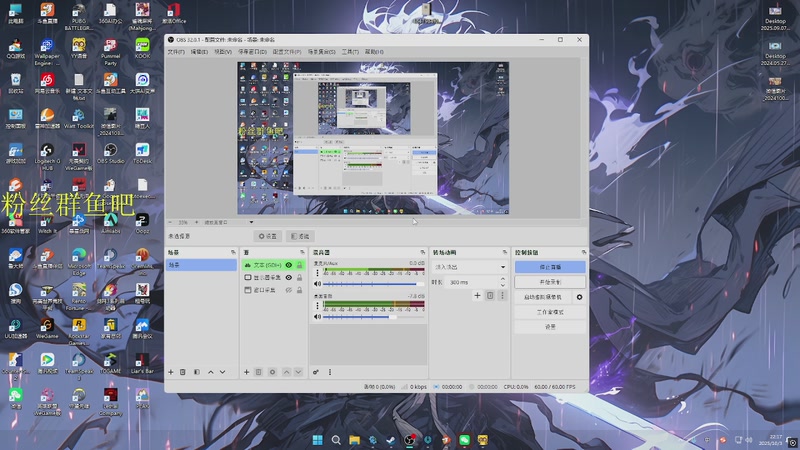Mute the 桌面音频 desktop audio channel
This screenshot has width=800, height=450.
pos(317,317)
